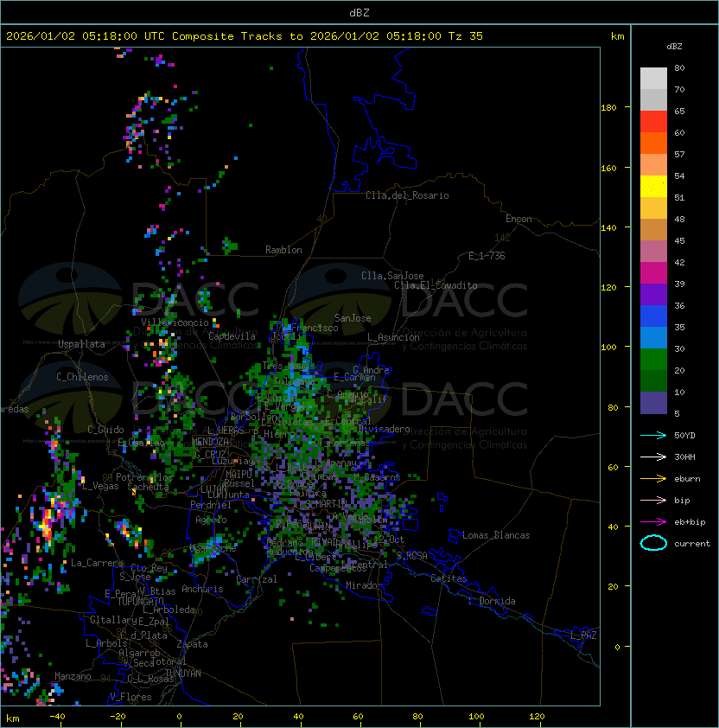Click the 'Uspallata' map label
This screenshot has width=719, height=728.
point(81,344)
